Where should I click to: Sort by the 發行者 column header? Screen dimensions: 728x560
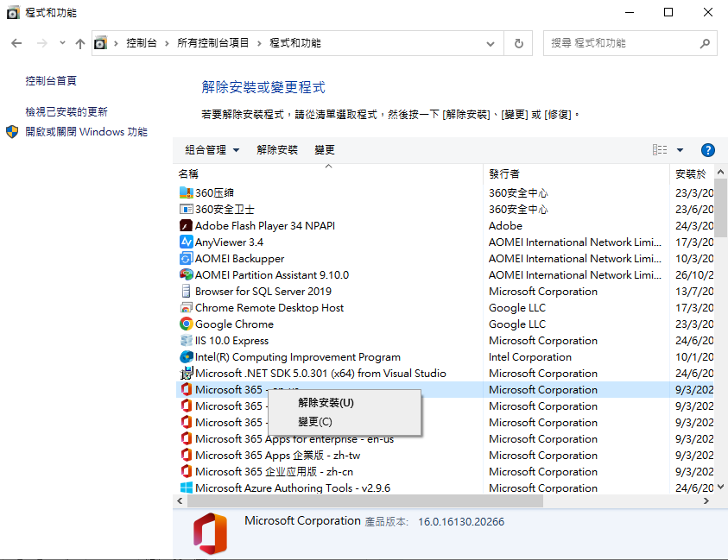click(576, 174)
